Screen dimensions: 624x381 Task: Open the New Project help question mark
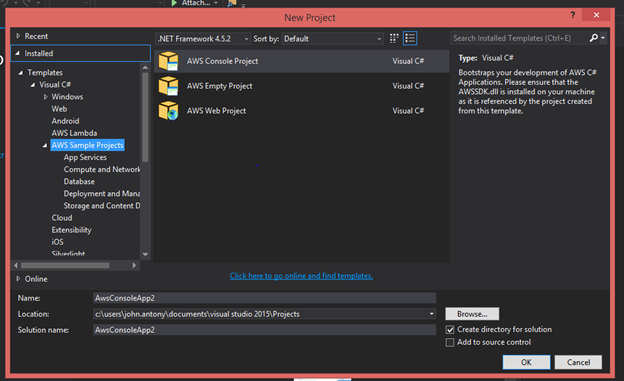[573, 15]
